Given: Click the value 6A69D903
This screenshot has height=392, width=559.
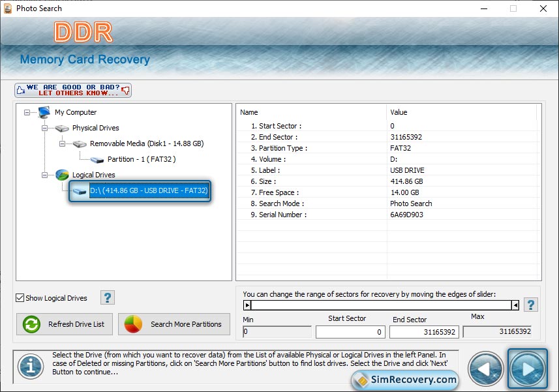Looking at the screenshot, I should coord(406,215).
